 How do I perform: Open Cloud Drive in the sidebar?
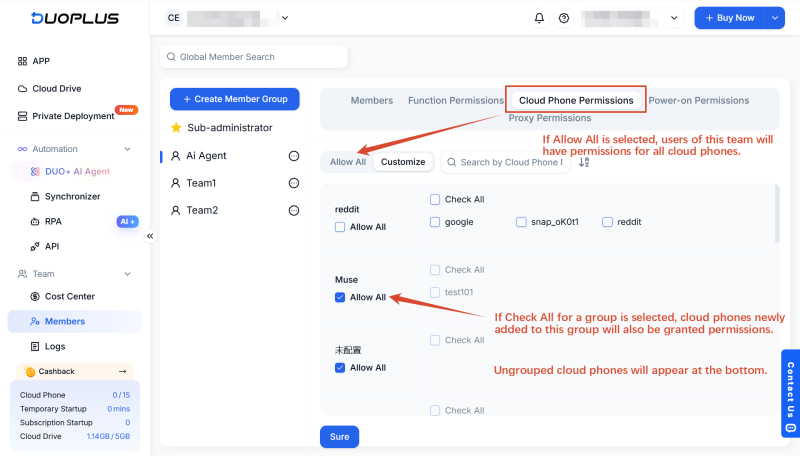pos(49,89)
